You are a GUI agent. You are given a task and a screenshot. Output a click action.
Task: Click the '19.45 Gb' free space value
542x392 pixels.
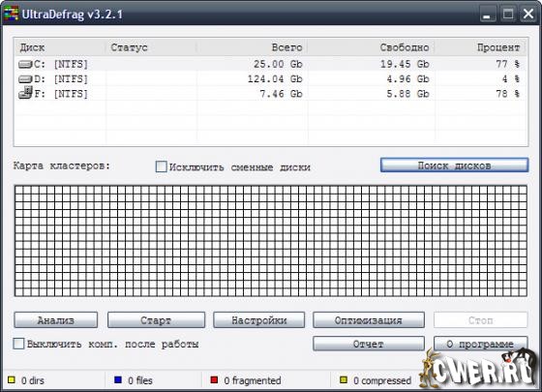point(405,64)
